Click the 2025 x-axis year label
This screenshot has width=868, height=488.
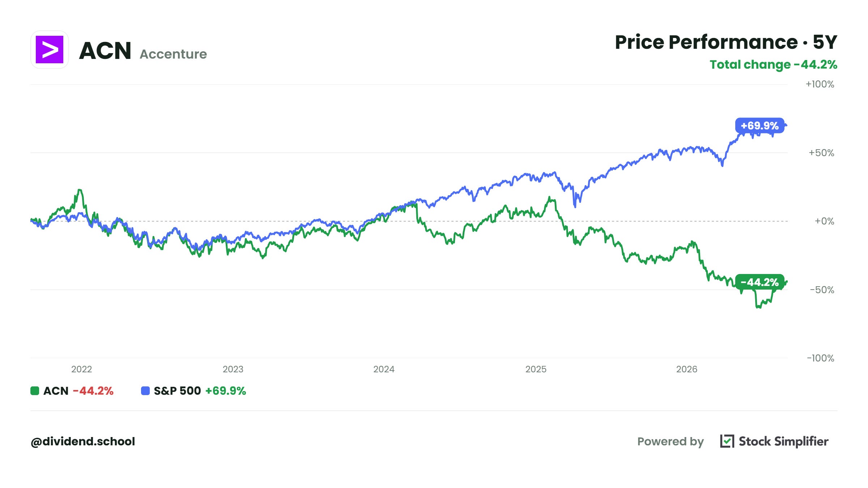[536, 369]
